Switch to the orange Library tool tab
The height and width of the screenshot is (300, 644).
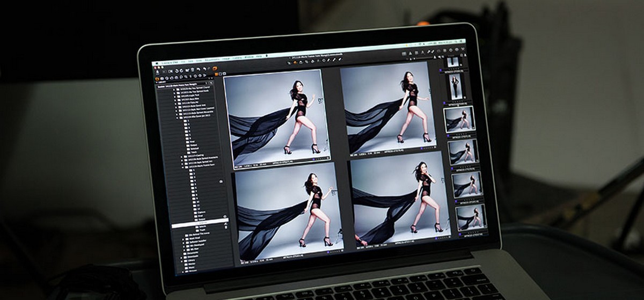(x=157, y=78)
